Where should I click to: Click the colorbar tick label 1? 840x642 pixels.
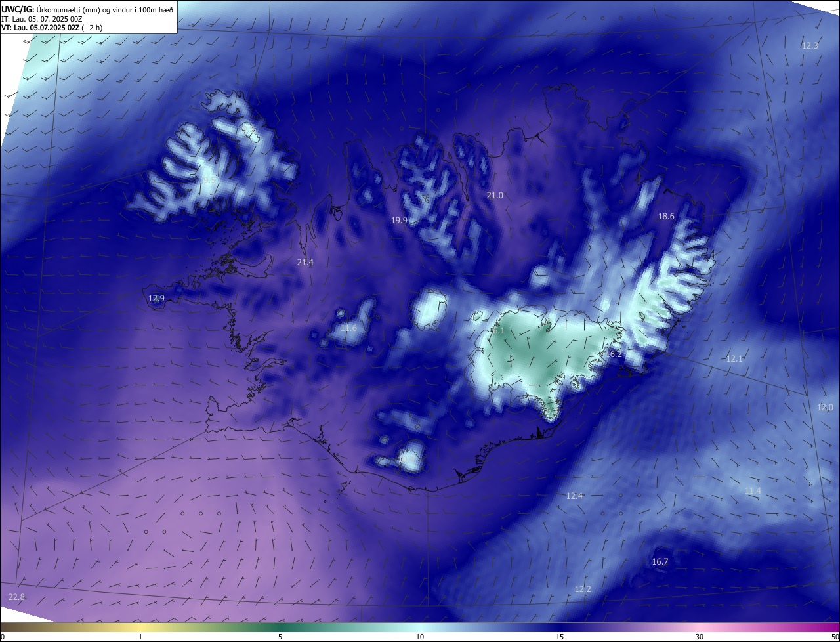pos(140,637)
